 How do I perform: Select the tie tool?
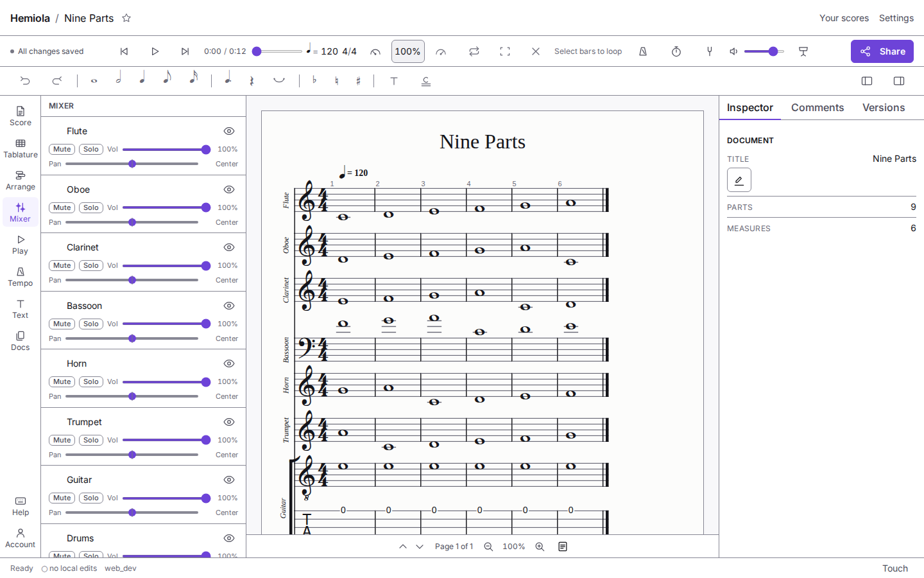click(279, 81)
